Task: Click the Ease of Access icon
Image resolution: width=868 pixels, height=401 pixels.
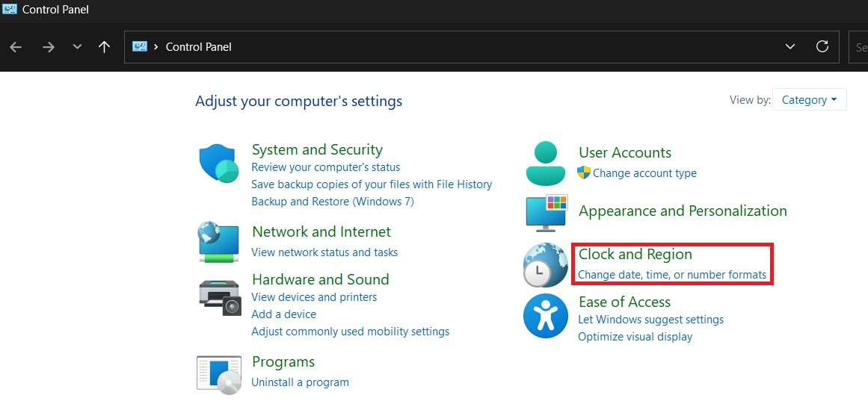Action: 545,316
